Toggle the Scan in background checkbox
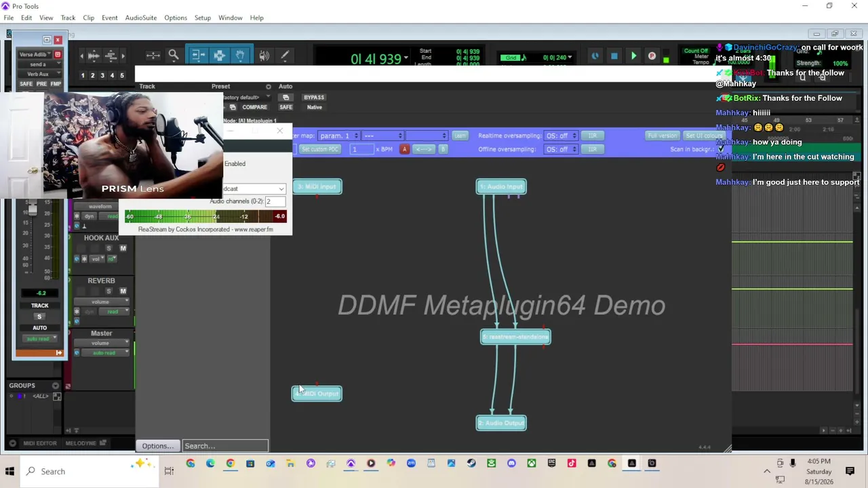Screen dimensions: 868x488 coord(721,149)
